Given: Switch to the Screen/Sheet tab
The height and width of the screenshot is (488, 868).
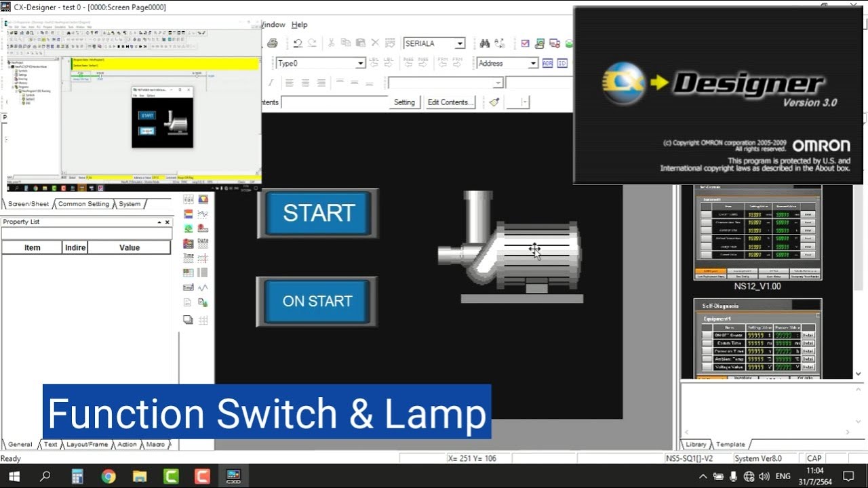Looking at the screenshot, I should click(x=28, y=204).
